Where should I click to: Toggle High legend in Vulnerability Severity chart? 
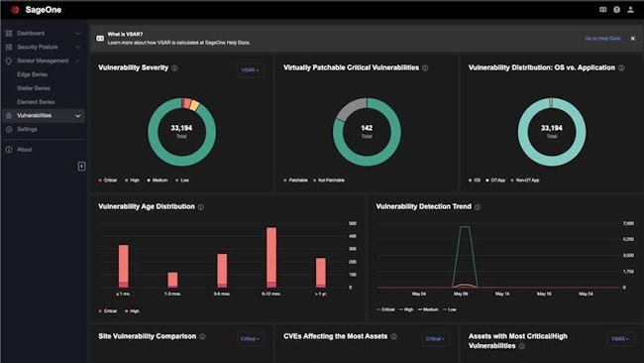(x=132, y=181)
